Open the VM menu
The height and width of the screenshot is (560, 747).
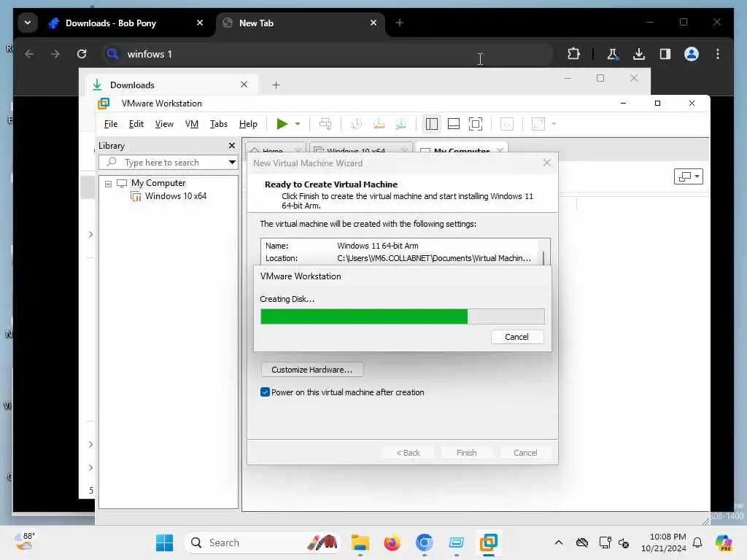coord(192,124)
